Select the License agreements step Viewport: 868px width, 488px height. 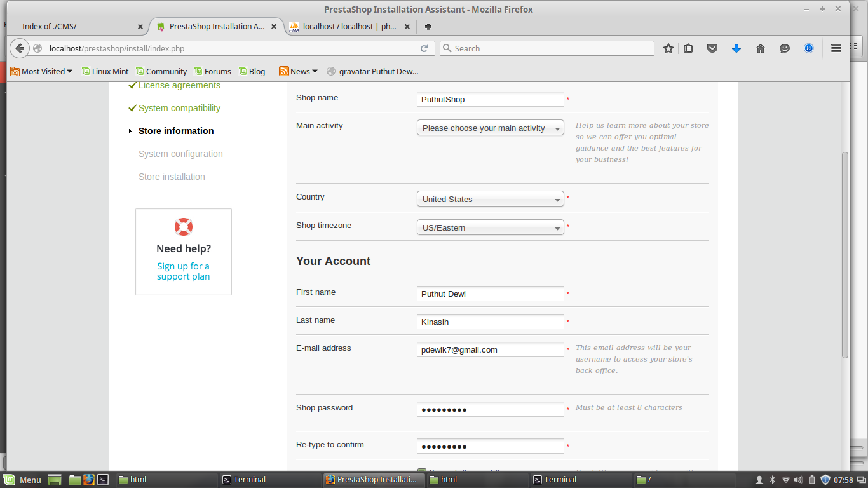(179, 85)
